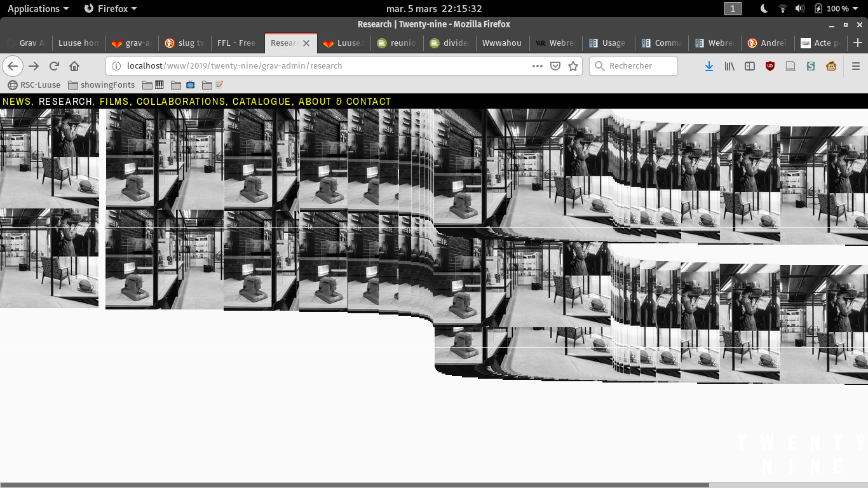Open the Firefox hamburger menu

click(855, 66)
